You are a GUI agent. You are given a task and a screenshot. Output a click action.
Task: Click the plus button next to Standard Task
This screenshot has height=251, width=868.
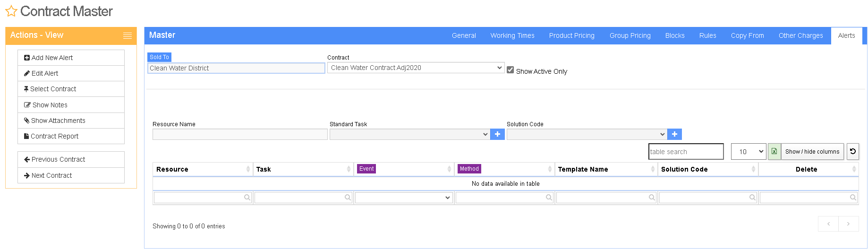(497, 134)
